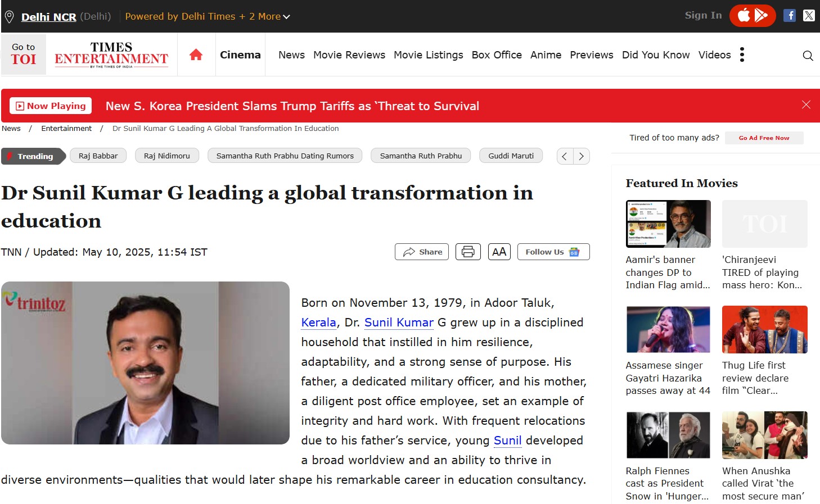
Task: Open the Movie Reviews menu item
Action: (x=349, y=55)
